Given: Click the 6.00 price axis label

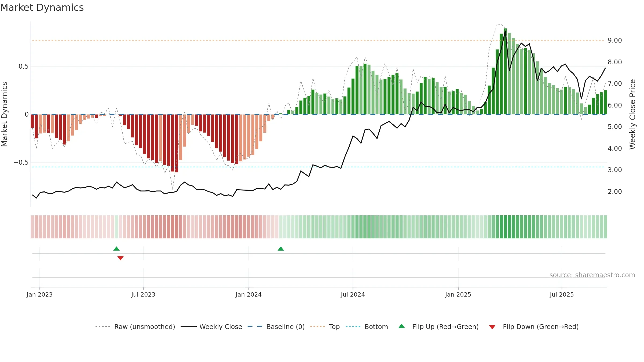Looking at the screenshot, I should (615, 105).
